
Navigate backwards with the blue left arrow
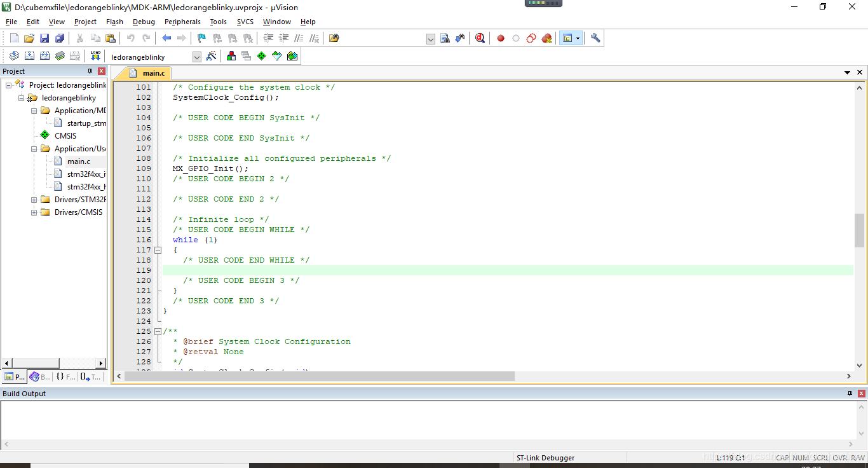coord(166,38)
